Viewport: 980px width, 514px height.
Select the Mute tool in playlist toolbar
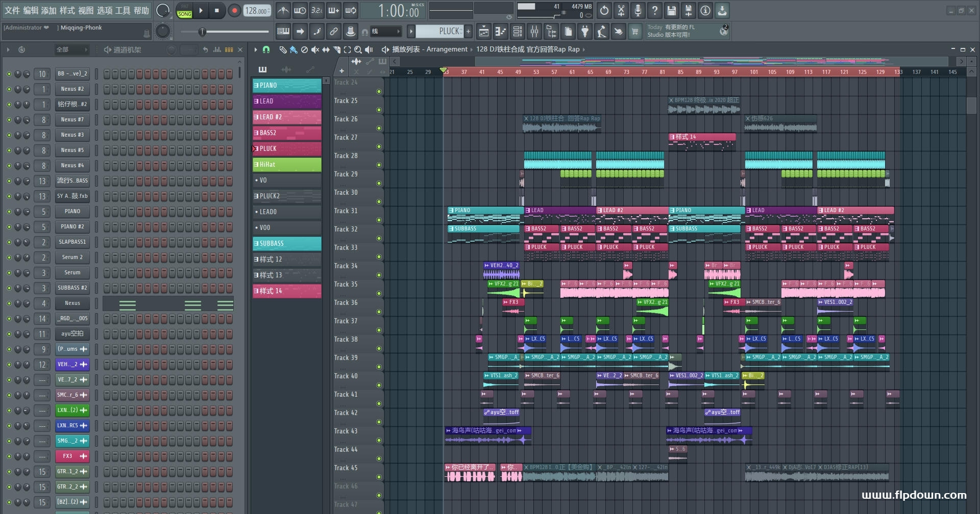click(315, 49)
